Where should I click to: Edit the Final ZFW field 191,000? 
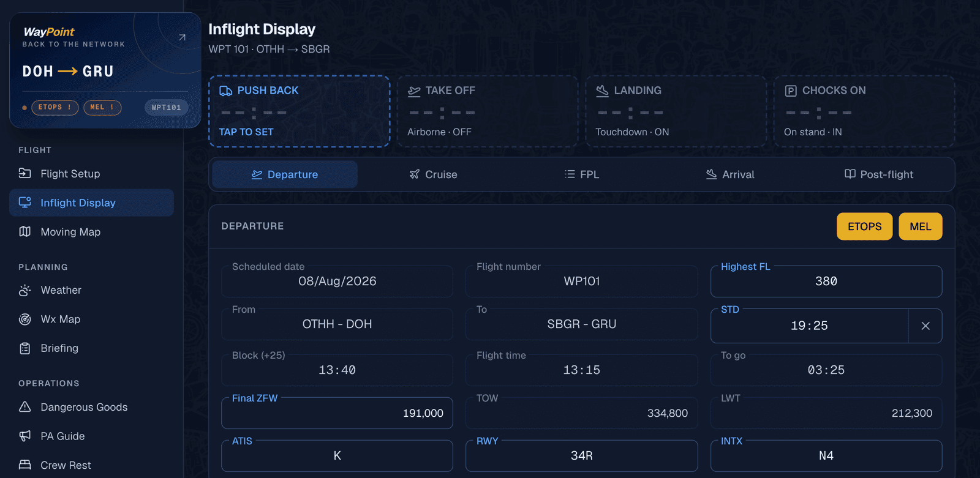click(337, 413)
